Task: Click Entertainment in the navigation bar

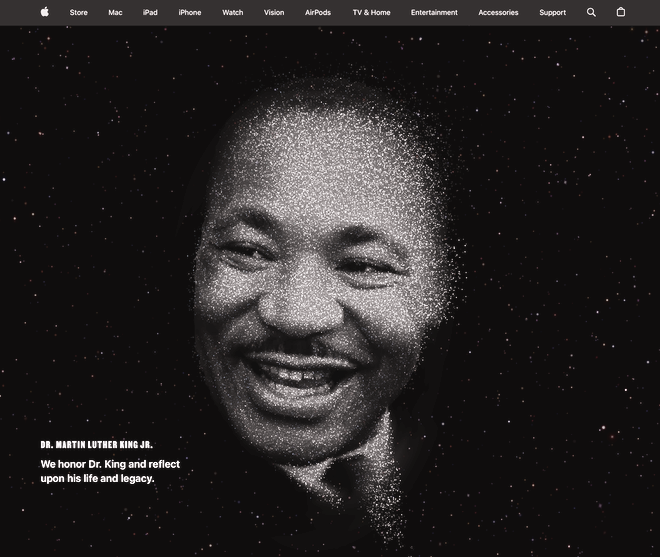Action: [434, 13]
